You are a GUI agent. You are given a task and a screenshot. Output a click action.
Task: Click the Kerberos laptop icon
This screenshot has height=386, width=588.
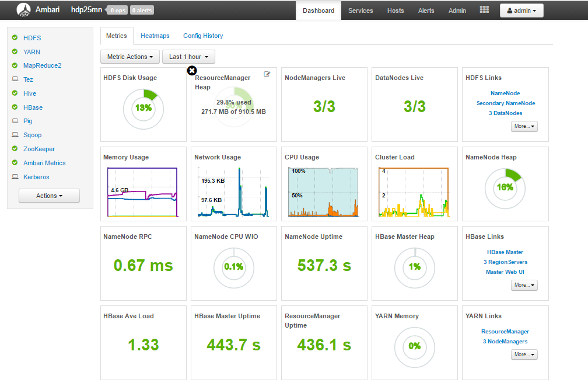(15, 176)
